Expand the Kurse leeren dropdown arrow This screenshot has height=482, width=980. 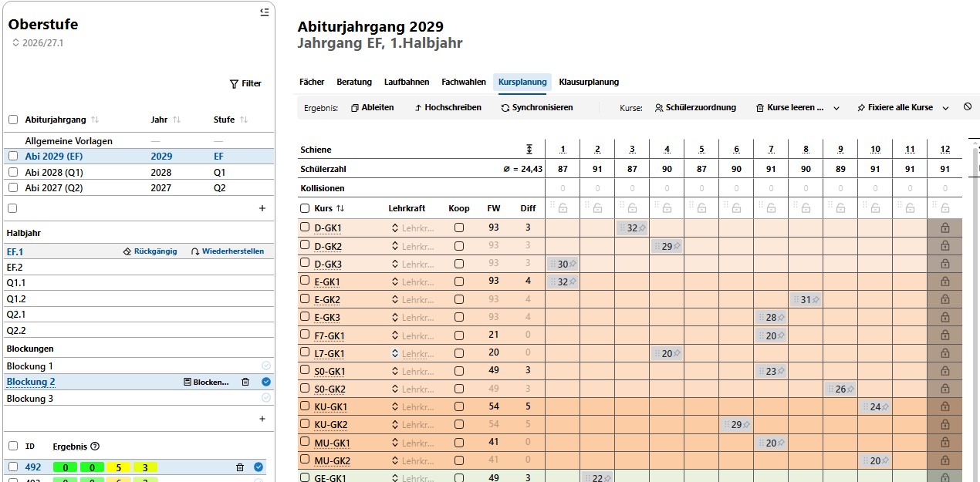(x=836, y=108)
